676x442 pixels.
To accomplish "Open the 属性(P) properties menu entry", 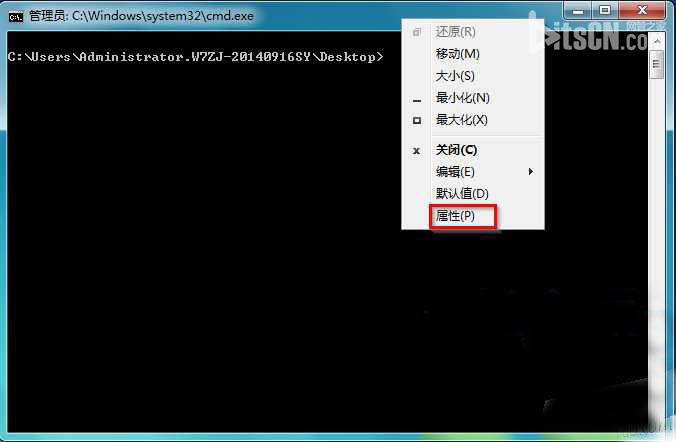I will [x=473, y=216].
